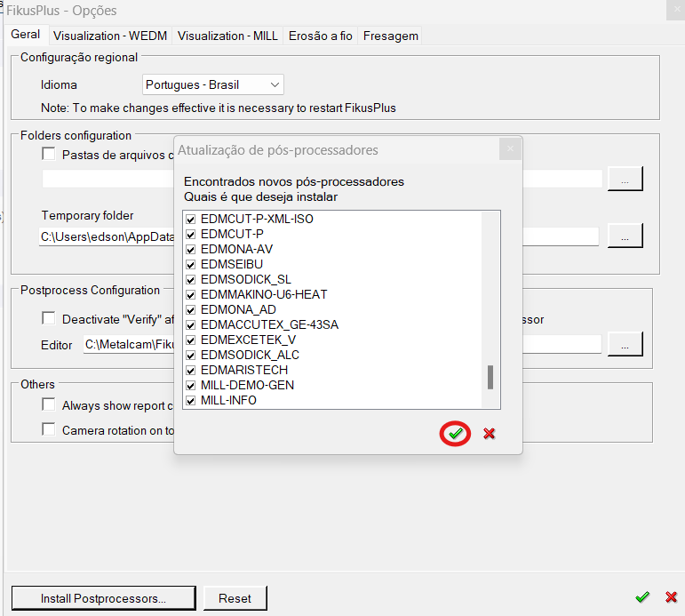This screenshot has height=616, width=685.
Task: Open the Fresagem tab
Action: pyautogui.click(x=390, y=36)
